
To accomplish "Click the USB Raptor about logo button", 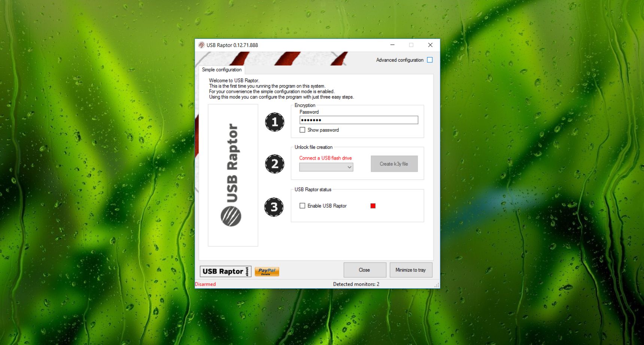I will coord(226,271).
